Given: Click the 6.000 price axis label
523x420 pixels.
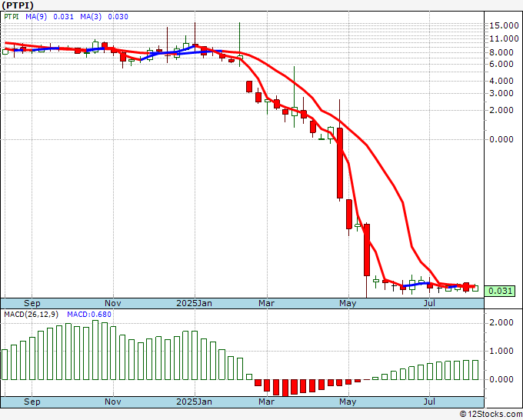Looking at the screenshot, I should coord(501,64).
